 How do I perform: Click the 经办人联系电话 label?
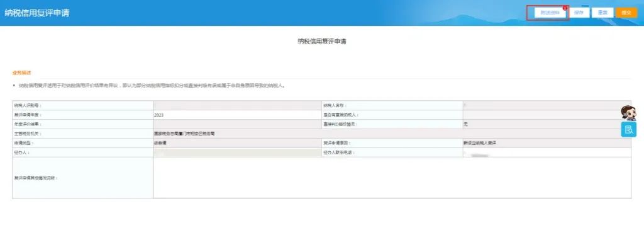(339, 152)
